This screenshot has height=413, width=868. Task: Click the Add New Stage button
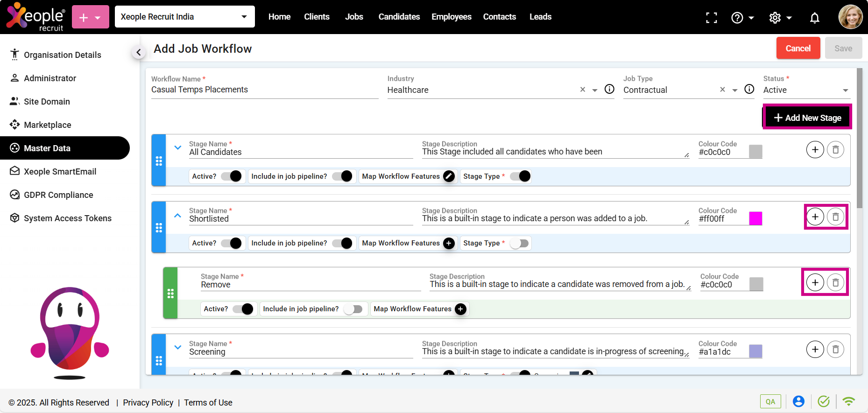click(x=807, y=118)
